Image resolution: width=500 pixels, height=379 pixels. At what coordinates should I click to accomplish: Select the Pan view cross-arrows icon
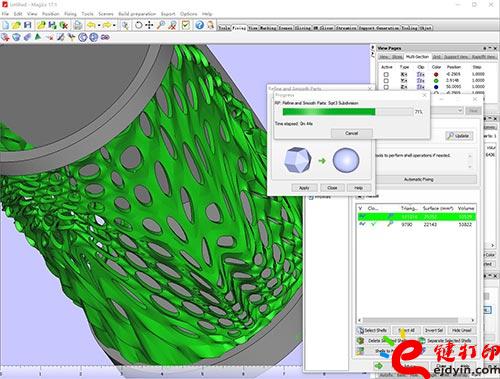coord(149,25)
